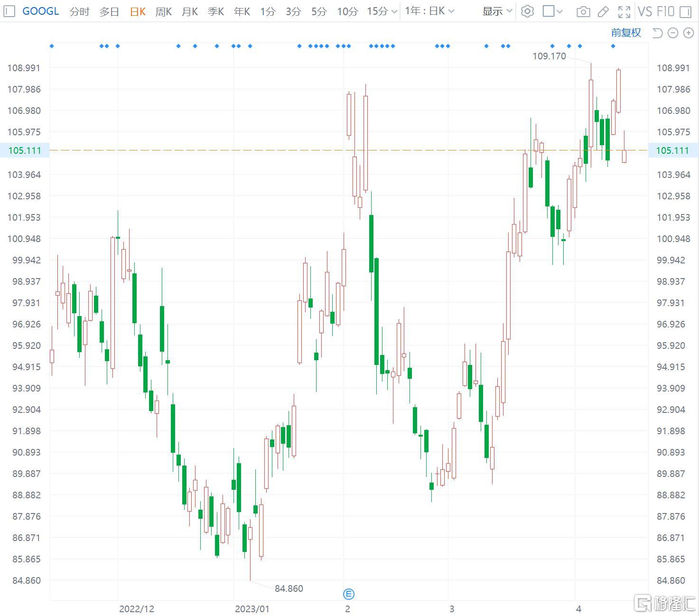Switch to the 周K weekly tab
The image size is (699, 616).
[x=164, y=11]
